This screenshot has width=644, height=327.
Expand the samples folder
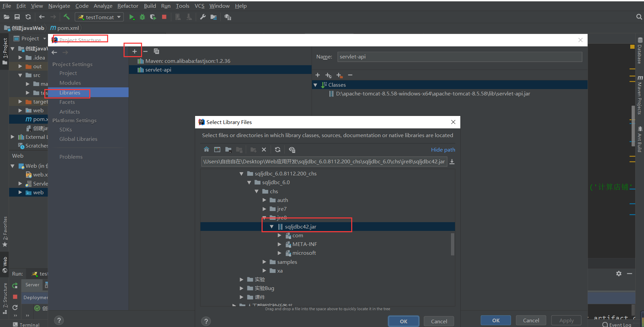(x=264, y=262)
